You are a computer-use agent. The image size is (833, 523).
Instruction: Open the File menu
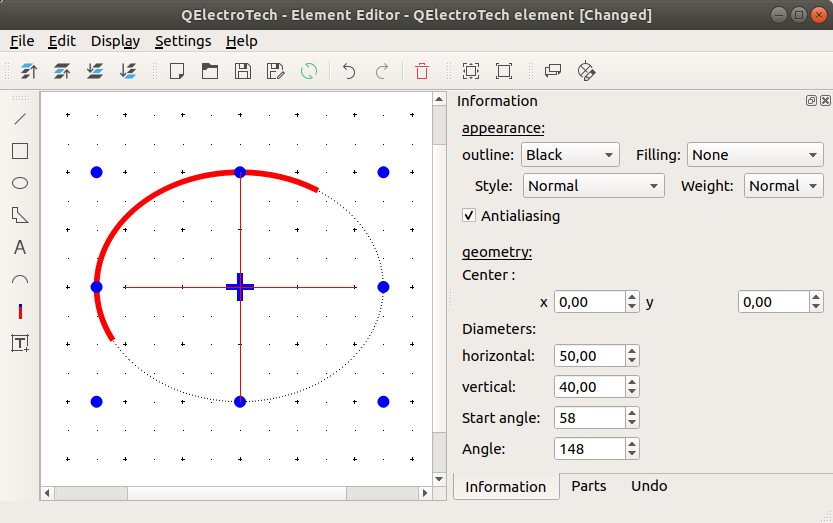click(x=22, y=41)
